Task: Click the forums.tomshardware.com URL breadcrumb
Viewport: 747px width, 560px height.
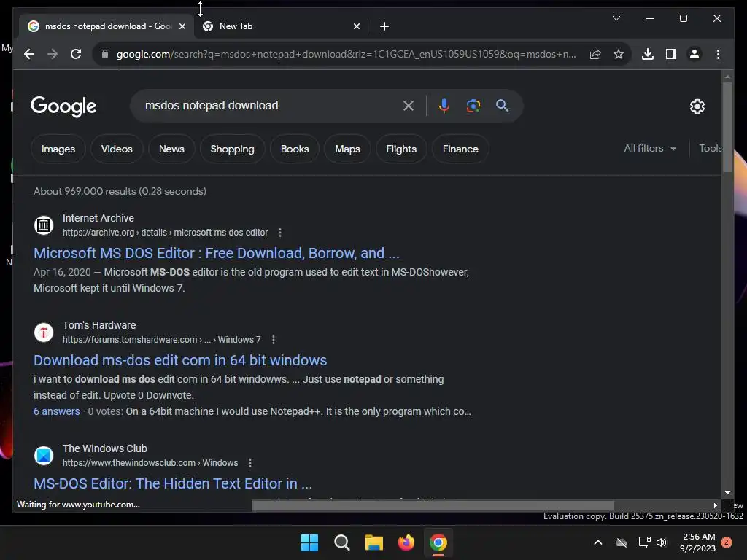Action: point(161,340)
